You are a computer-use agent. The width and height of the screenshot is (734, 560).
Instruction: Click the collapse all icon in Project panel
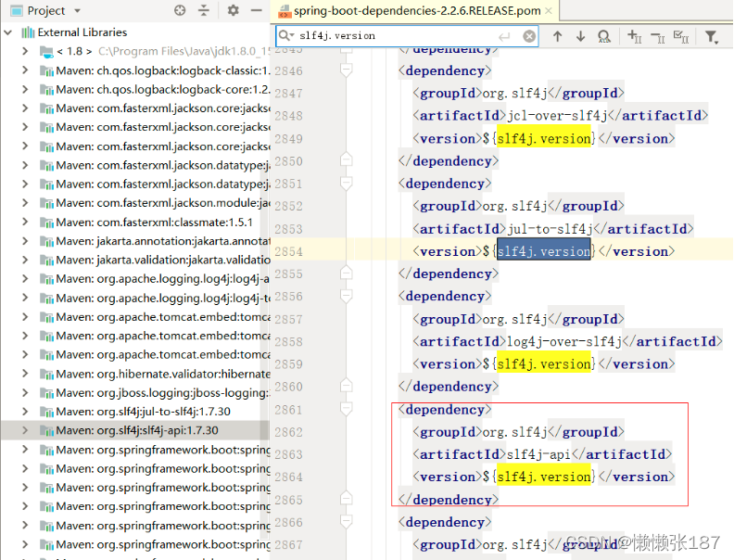point(204,10)
